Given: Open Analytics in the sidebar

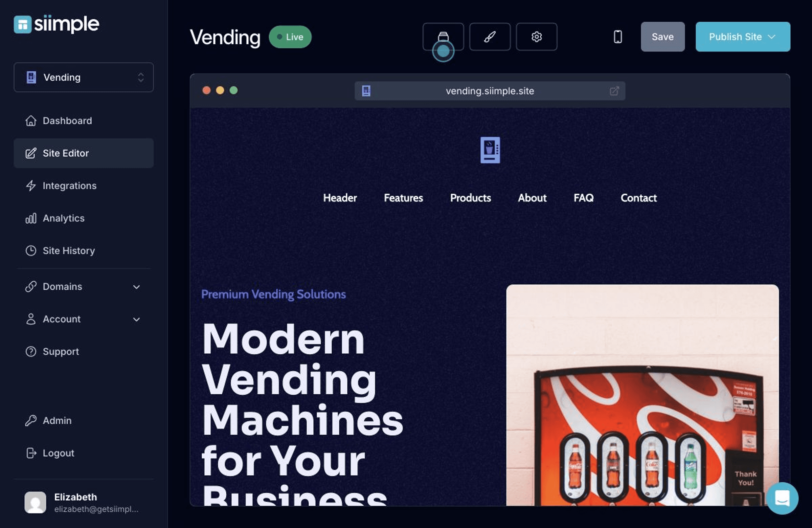Looking at the screenshot, I should [x=84, y=218].
